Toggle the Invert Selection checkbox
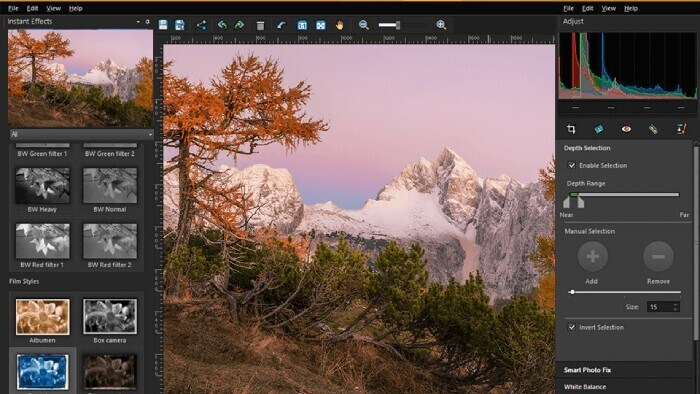The height and width of the screenshot is (394, 700). (571, 327)
